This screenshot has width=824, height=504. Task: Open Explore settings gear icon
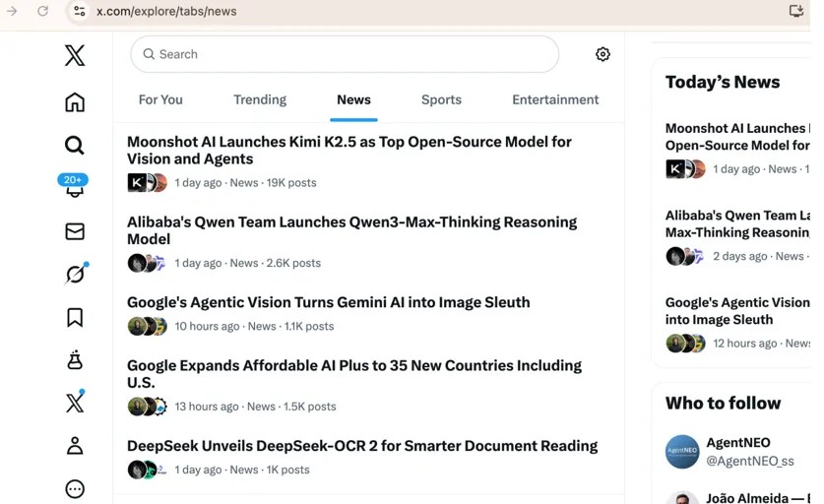(602, 55)
